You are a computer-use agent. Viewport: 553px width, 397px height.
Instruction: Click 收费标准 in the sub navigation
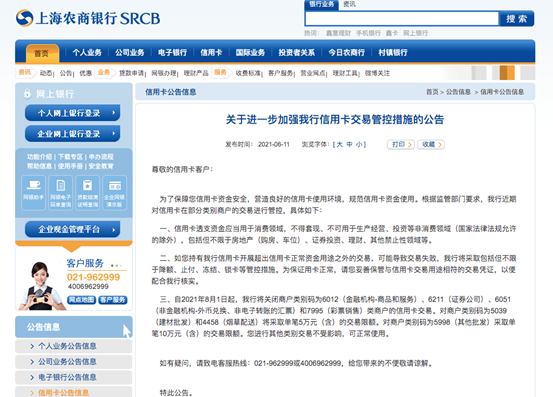coord(248,73)
